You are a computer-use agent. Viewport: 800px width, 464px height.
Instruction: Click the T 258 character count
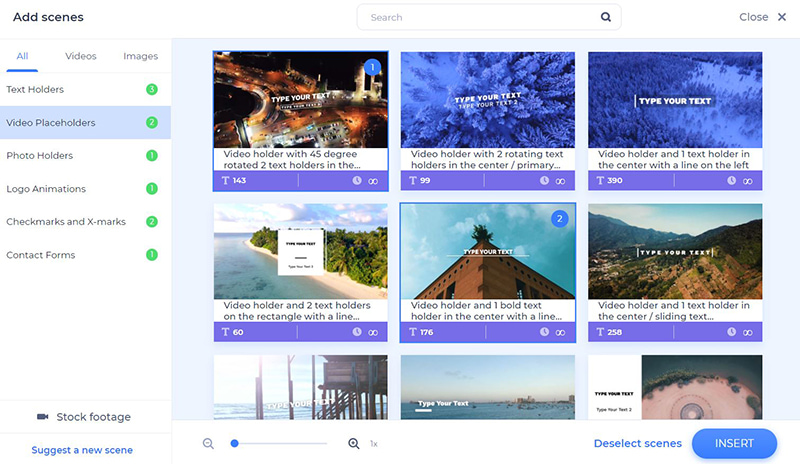[x=609, y=332]
